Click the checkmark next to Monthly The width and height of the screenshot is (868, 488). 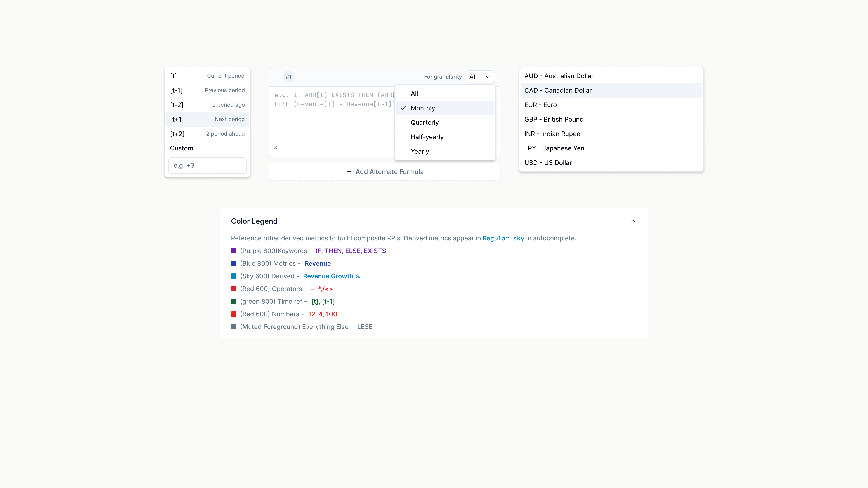tap(403, 108)
